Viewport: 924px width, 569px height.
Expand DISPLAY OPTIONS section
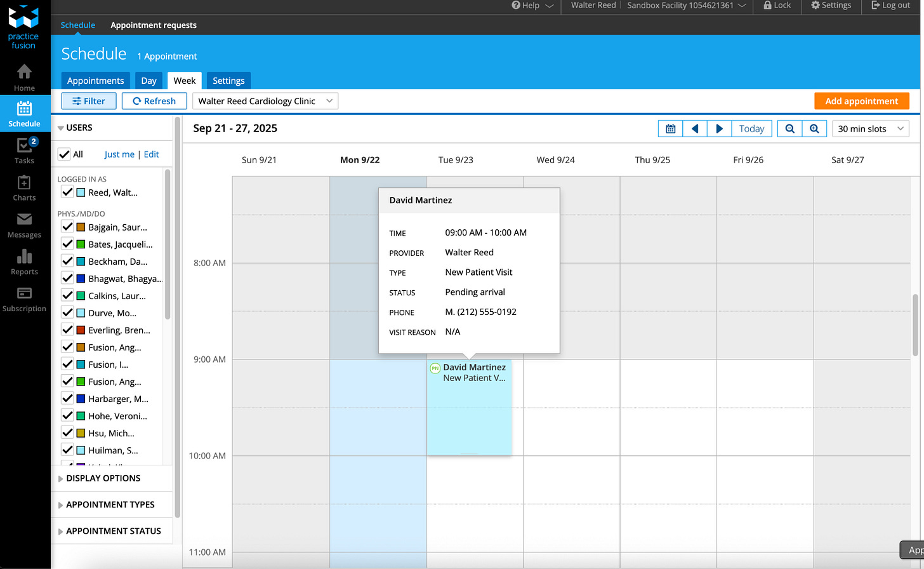[x=99, y=478]
